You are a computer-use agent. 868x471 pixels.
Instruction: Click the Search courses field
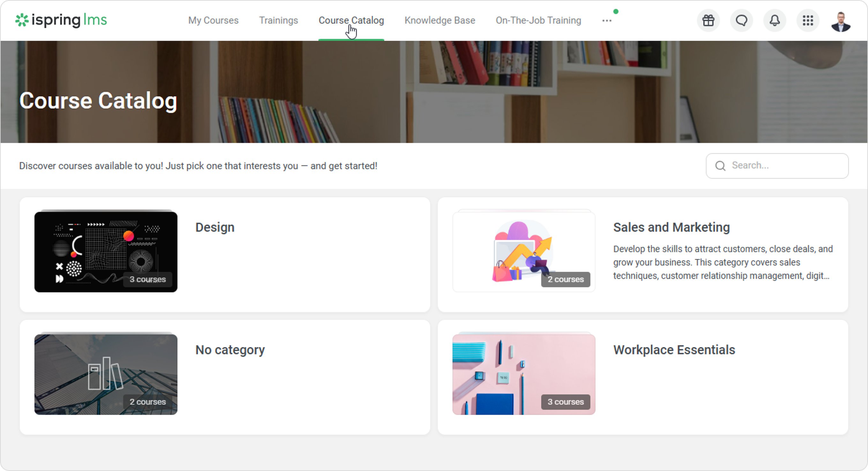785,165
